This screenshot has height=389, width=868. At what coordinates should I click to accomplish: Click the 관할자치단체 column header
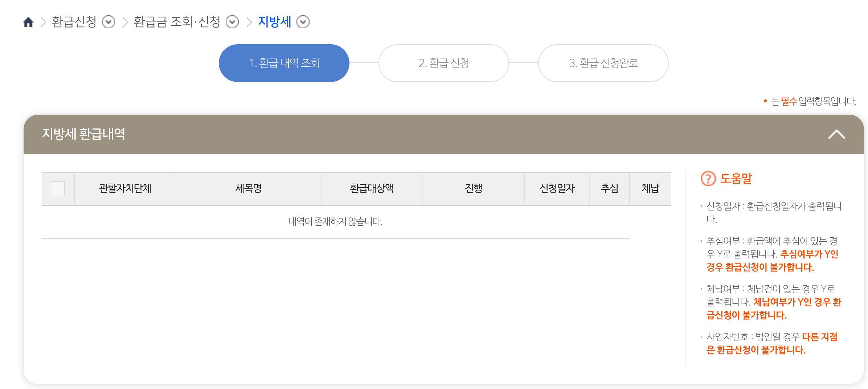pos(124,188)
